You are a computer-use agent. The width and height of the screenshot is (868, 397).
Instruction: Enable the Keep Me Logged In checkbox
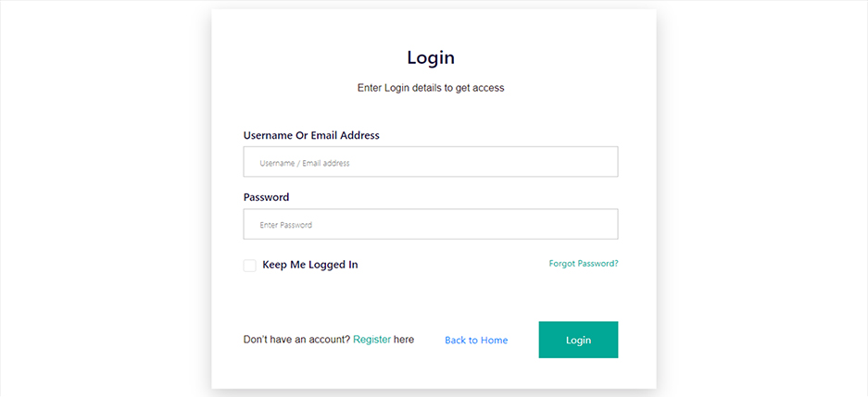[x=250, y=266]
